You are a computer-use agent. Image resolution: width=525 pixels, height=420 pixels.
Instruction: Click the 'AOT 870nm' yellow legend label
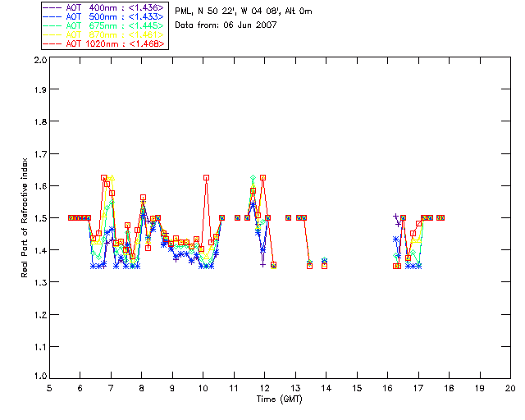pyautogui.click(x=91, y=34)
